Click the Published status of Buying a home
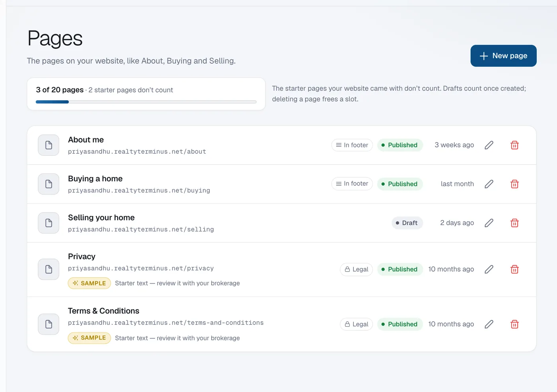Image resolution: width=557 pixels, height=392 pixels. (400, 184)
